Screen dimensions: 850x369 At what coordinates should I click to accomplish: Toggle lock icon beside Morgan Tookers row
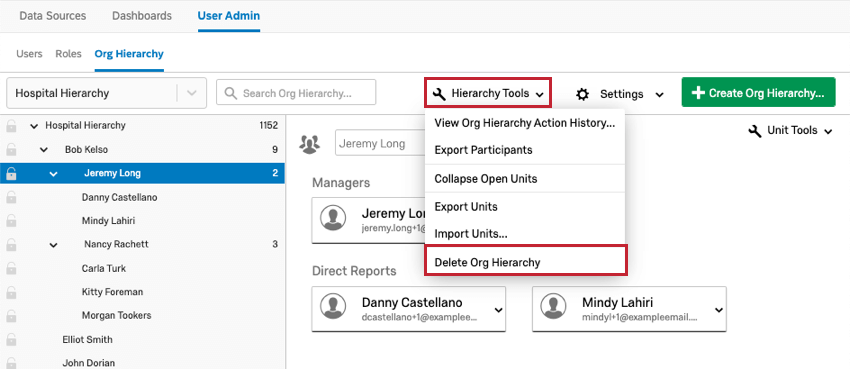[x=11, y=315]
